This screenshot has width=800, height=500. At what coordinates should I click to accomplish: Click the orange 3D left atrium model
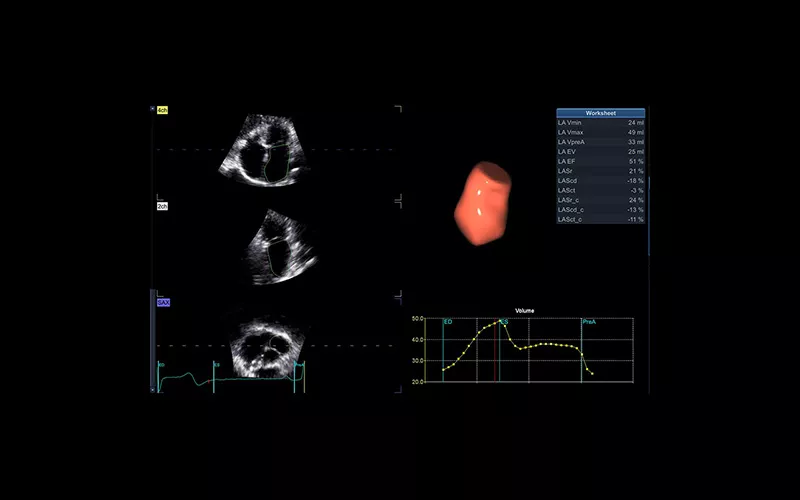pos(483,203)
